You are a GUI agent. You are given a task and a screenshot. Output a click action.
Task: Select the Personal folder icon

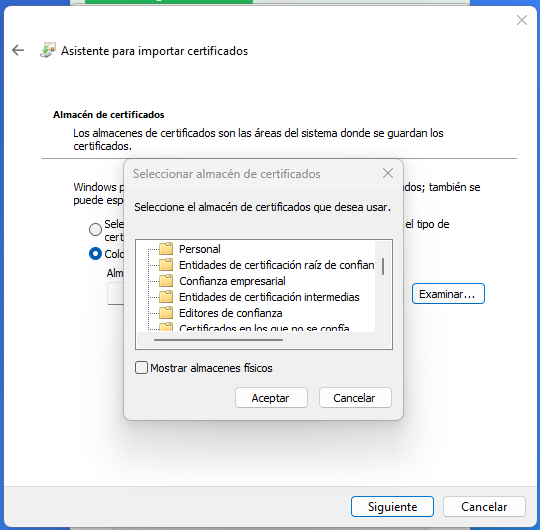(x=166, y=248)
